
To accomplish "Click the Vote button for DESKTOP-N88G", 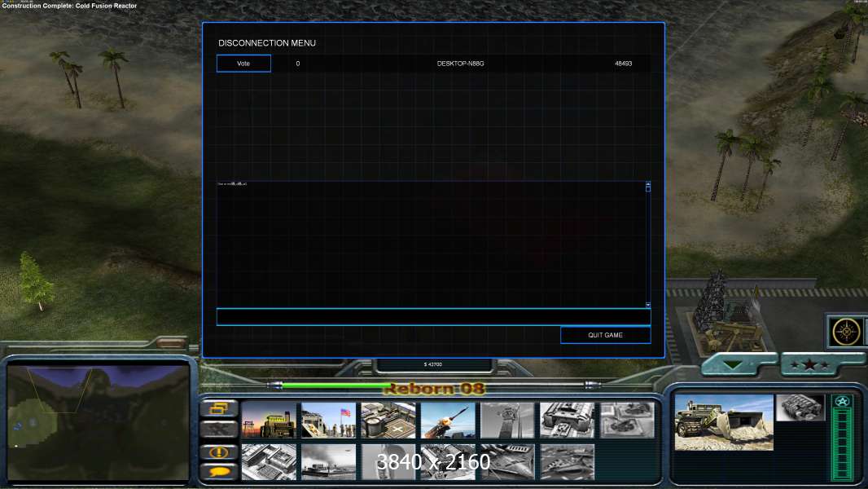I will tap(243, 64).
